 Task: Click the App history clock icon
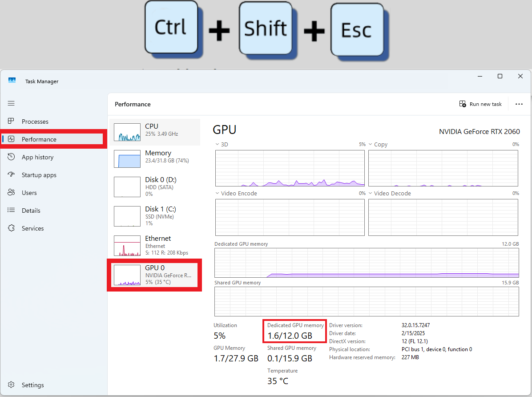11,157
